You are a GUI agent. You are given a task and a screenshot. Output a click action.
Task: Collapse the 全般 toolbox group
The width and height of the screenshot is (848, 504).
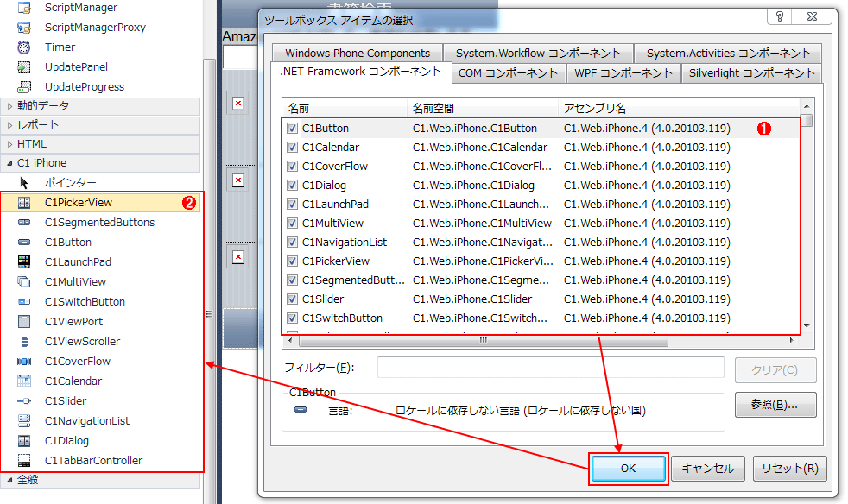(9, 480)
